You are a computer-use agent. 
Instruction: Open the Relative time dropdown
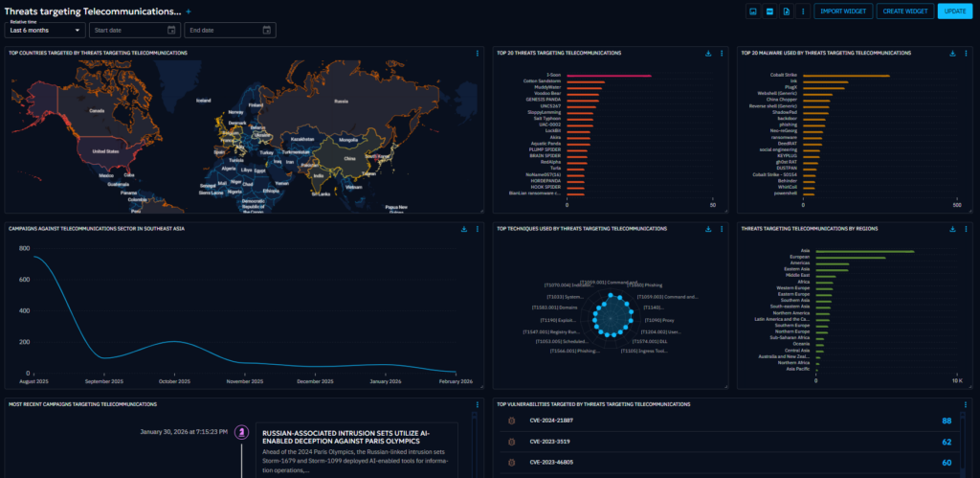point(45,30)
